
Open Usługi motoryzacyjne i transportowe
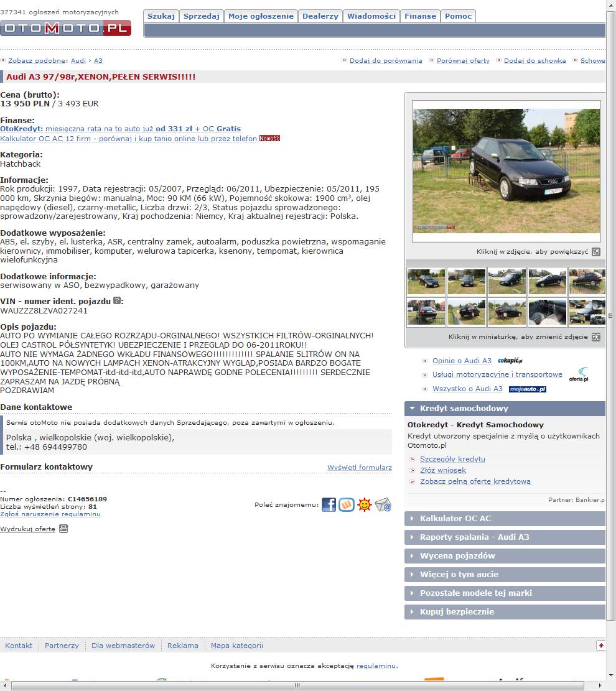[x=497, y=374]
